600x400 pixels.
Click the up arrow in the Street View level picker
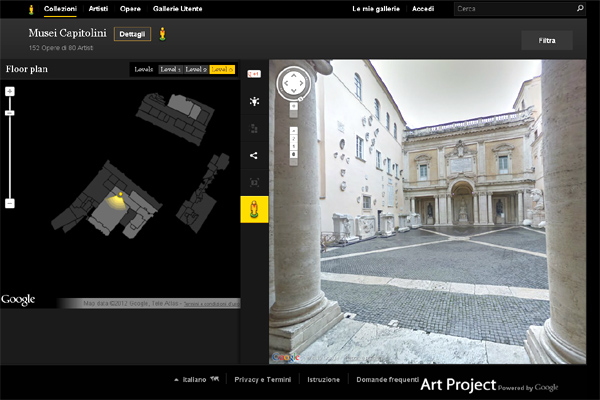pyautogui.click(x=293, y=131)
